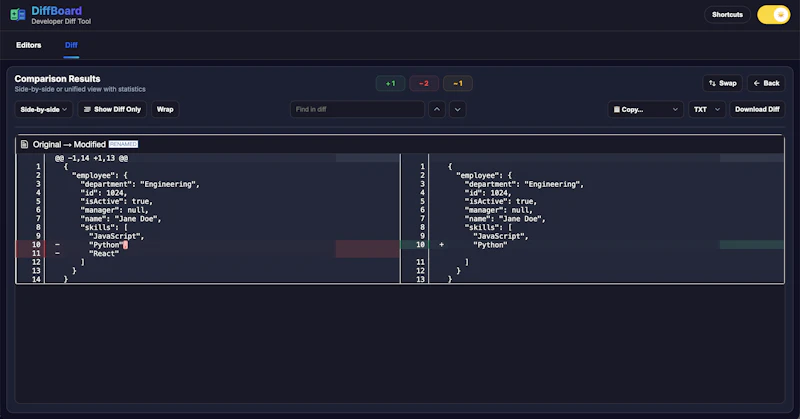Toggle Wrap for long lines
This screenshot has width=800, height=419.
pos(165,109)
